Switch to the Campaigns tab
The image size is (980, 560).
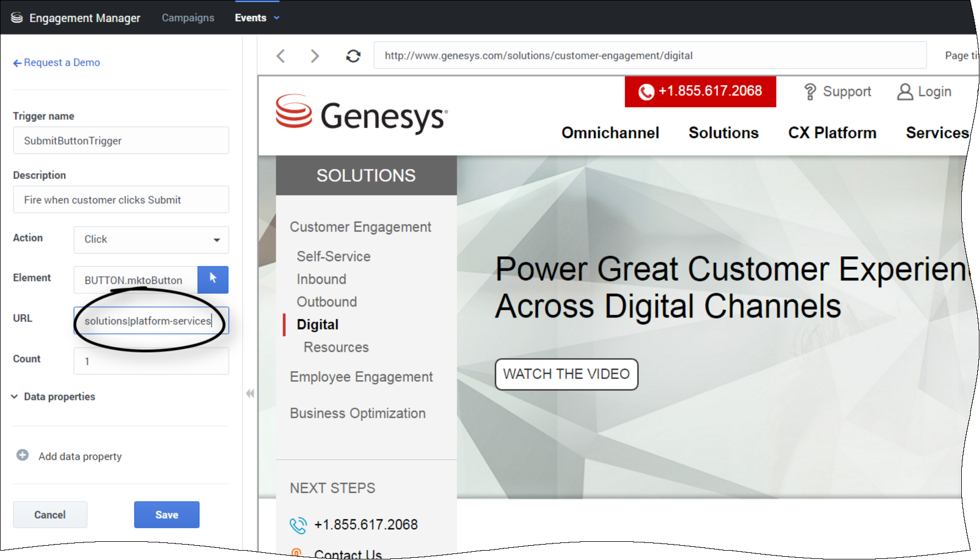188,18
